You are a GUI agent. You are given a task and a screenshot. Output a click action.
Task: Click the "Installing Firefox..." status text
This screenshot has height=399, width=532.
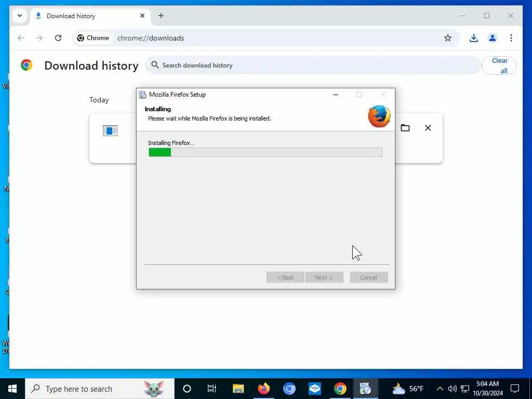tap(171, 143)
